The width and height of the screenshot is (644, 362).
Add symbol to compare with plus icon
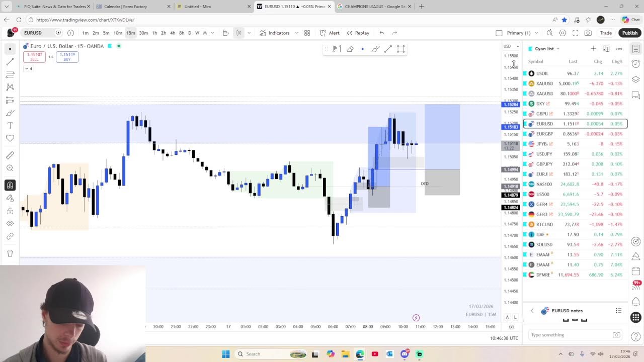tap(70, 33)
